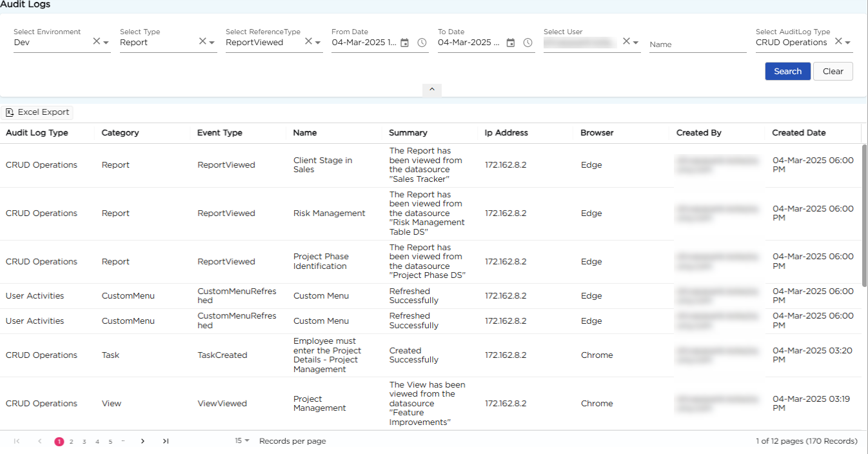
Task: Export logs with Excel Export button
Action: (37, 112)
